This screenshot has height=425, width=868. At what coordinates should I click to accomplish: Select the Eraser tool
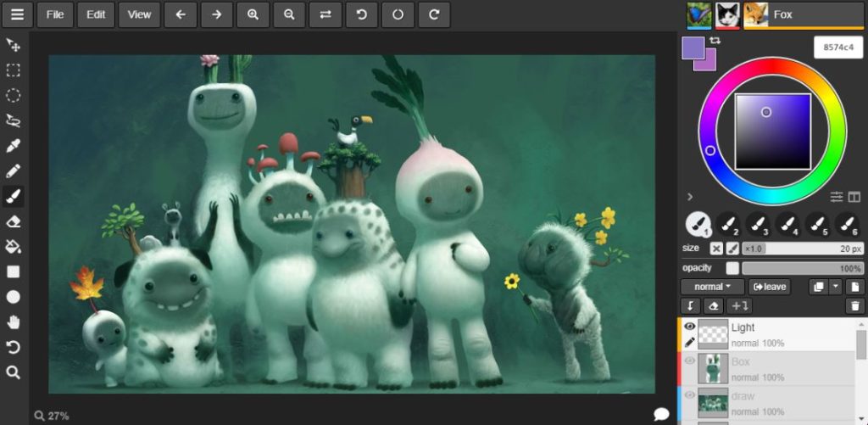tap(14, 221)
